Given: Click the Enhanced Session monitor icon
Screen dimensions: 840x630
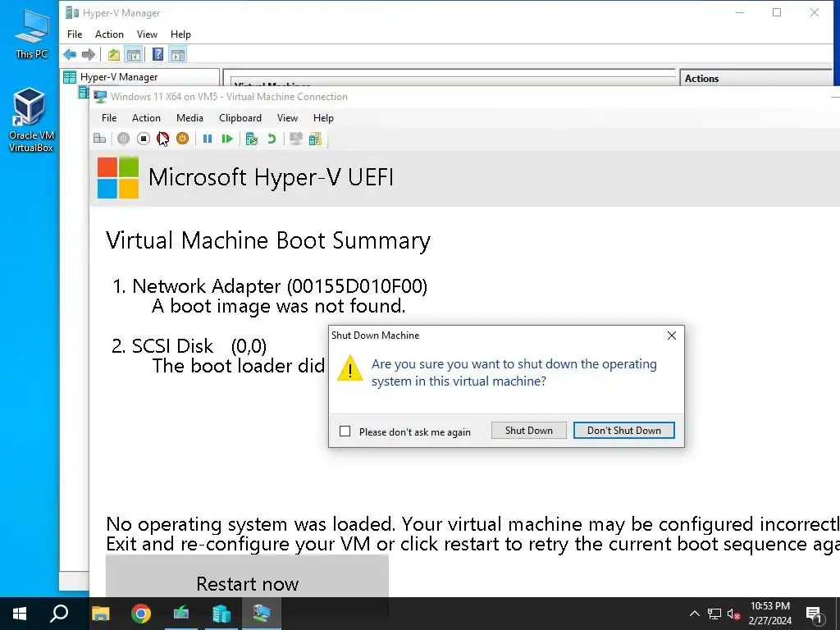Looking at the screenshot, I should click(295, 139).
